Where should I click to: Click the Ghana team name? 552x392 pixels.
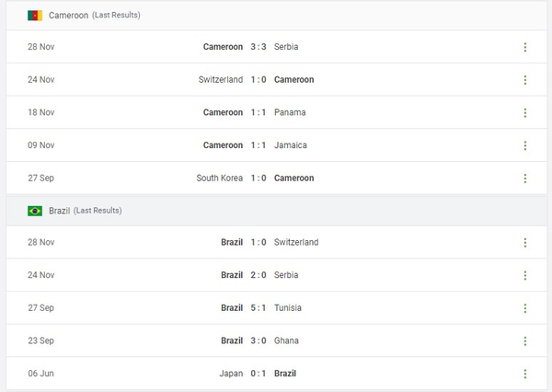click(x=286, y=341)
